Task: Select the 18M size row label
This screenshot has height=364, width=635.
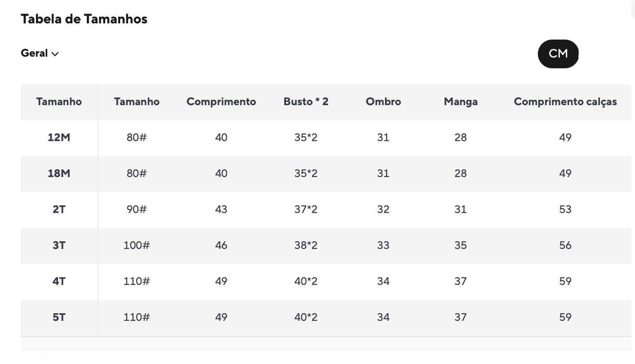Action: 59,173
